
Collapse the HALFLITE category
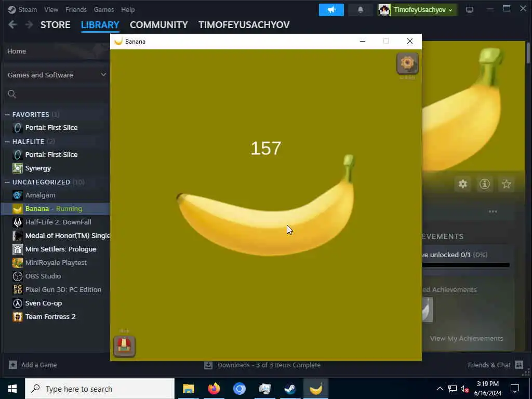(x=7, y=141)
